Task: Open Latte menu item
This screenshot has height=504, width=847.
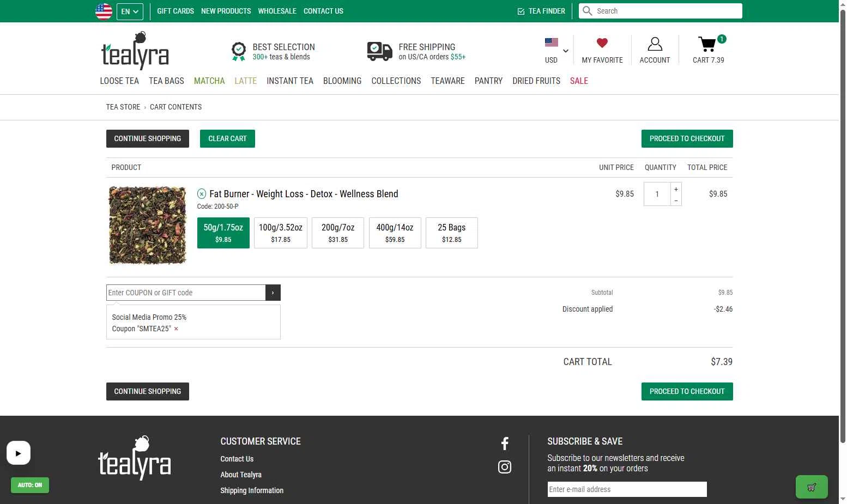Action: (245, 81)
